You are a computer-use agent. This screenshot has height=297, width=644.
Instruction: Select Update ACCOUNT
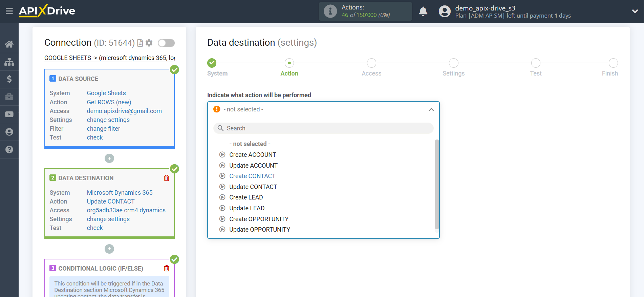pos(253,166)
